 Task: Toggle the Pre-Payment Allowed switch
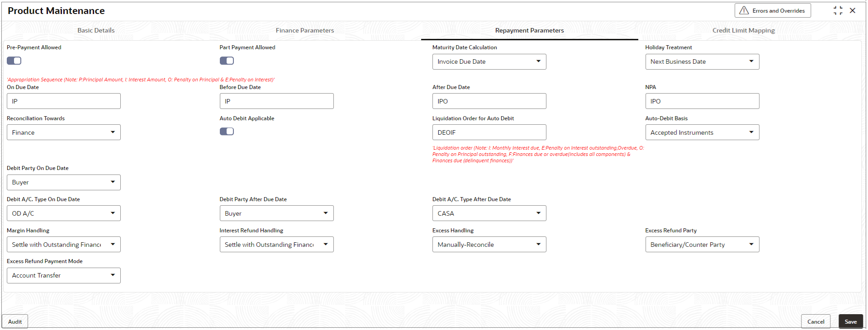pos(14,61)
